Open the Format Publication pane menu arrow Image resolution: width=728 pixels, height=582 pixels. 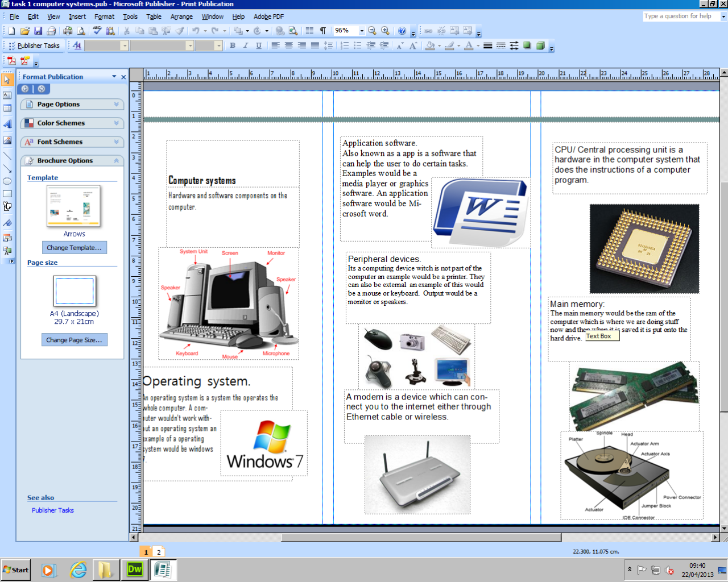tap(114, 77)
